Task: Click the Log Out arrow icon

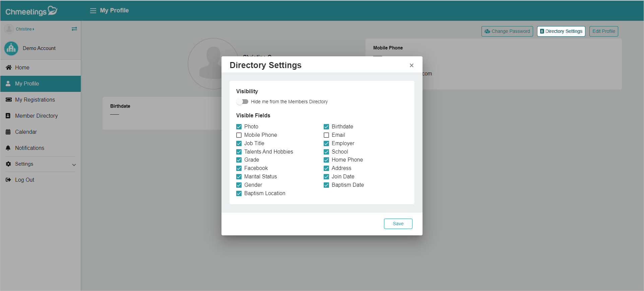Action: 8,180
